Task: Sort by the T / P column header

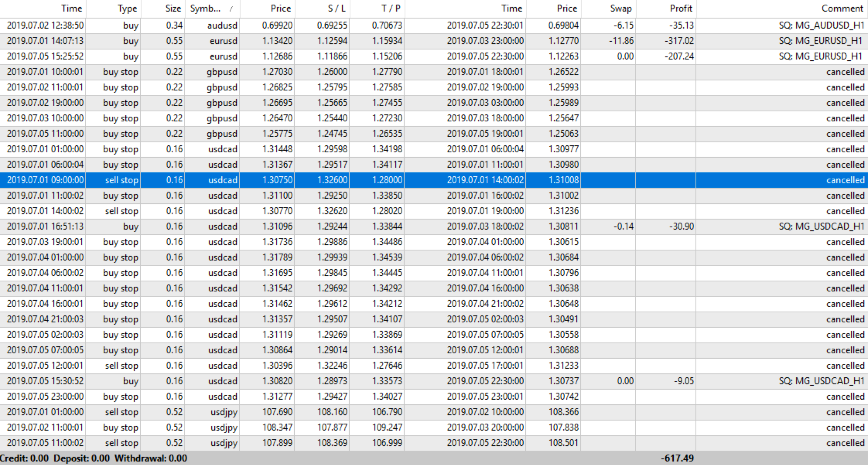Action: pos(391,9)
